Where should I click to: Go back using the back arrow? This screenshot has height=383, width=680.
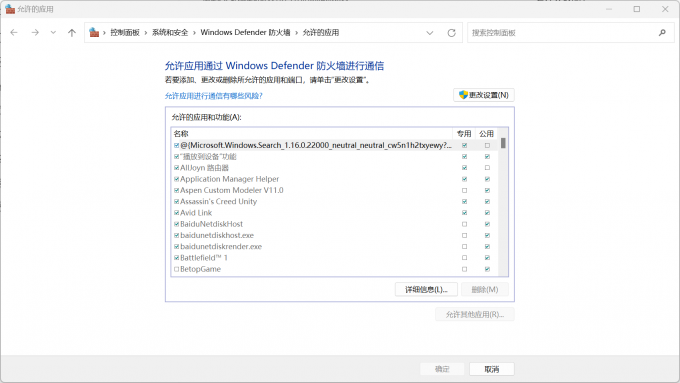pyautogui.click(x=14, y=33)
